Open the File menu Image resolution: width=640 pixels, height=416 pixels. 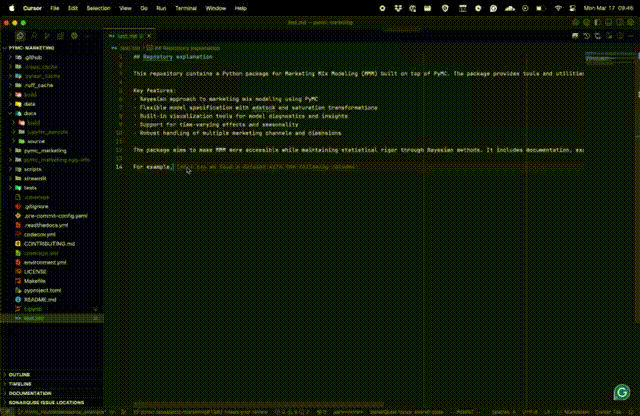[x=55, y=8]
